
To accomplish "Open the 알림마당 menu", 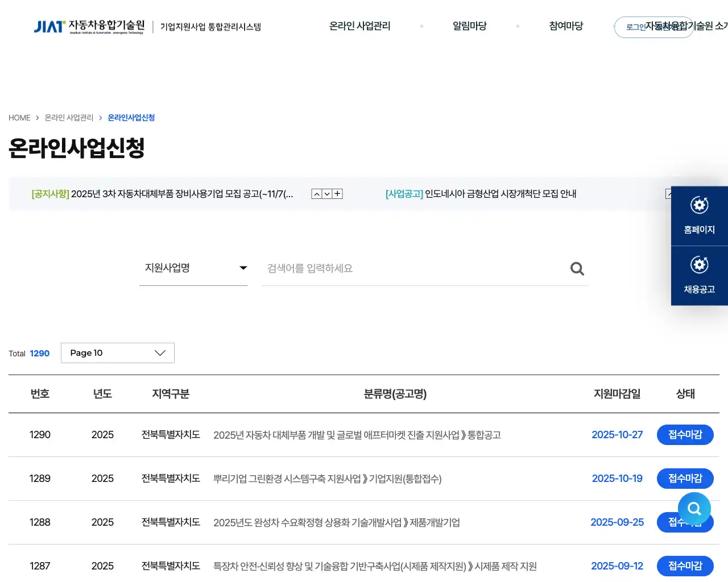I will click(x=469, y=26).
